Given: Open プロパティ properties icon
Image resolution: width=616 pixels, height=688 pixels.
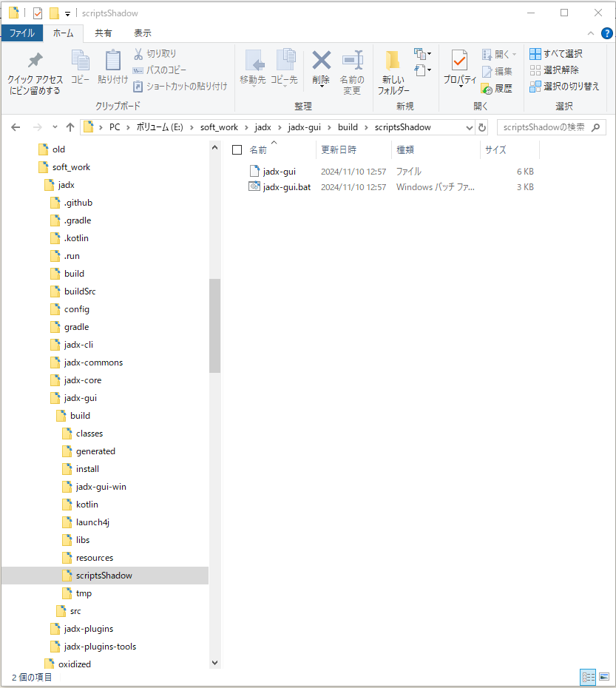Looking at the screenshot, I should 459,60.
